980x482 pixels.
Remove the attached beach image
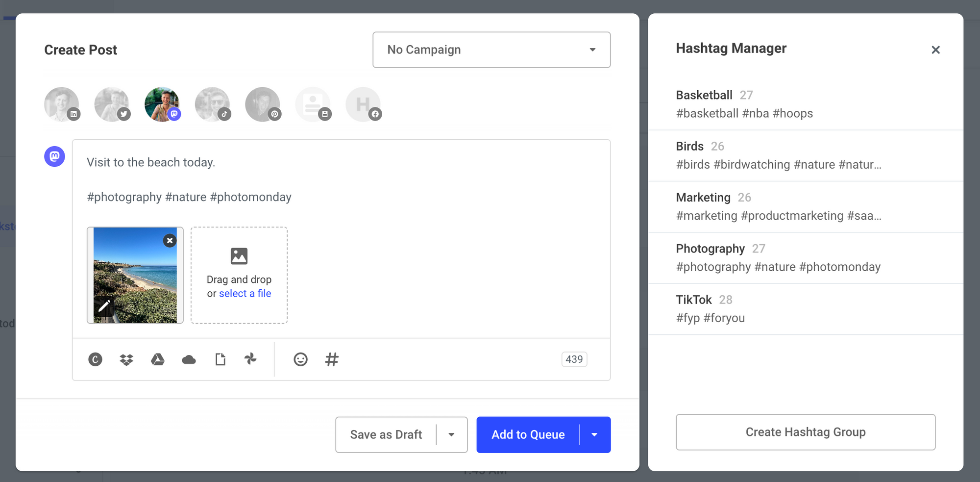170,240
